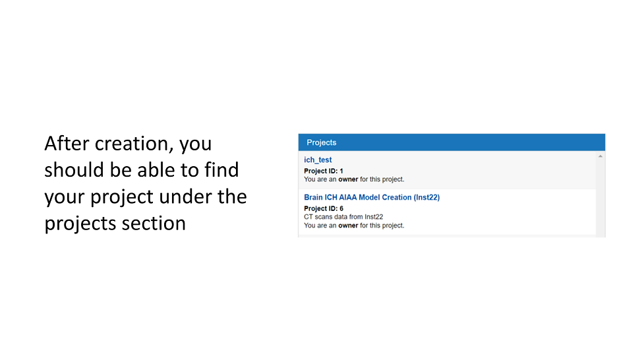Click the 'Project ID: 6' label
This screenshot has width=644, height=362.
click(324, 208)
